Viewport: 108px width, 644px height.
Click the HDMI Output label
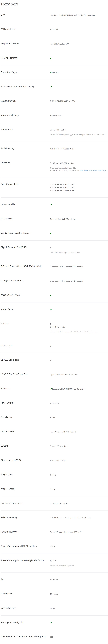tap(7, 403)
